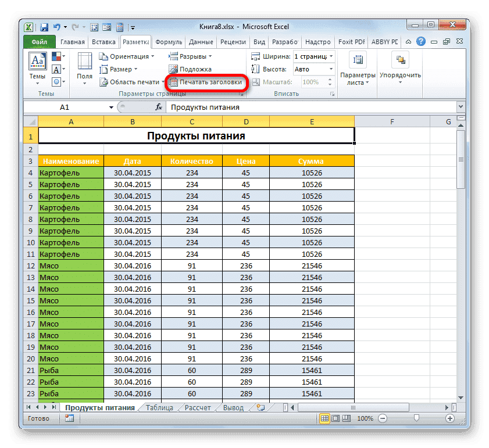Image resolution: width=489 pixels, height=448 pixels.
Task: Open the 'Печатать заголовки' dialog
Action: pyautogui.click(x=207, y=82)
